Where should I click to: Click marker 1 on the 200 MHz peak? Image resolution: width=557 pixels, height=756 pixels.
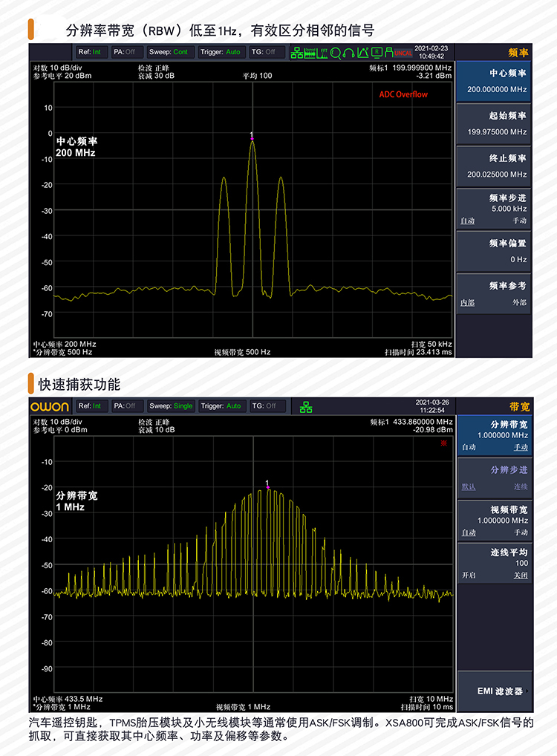pyautogui.click(x=252, y=137)
